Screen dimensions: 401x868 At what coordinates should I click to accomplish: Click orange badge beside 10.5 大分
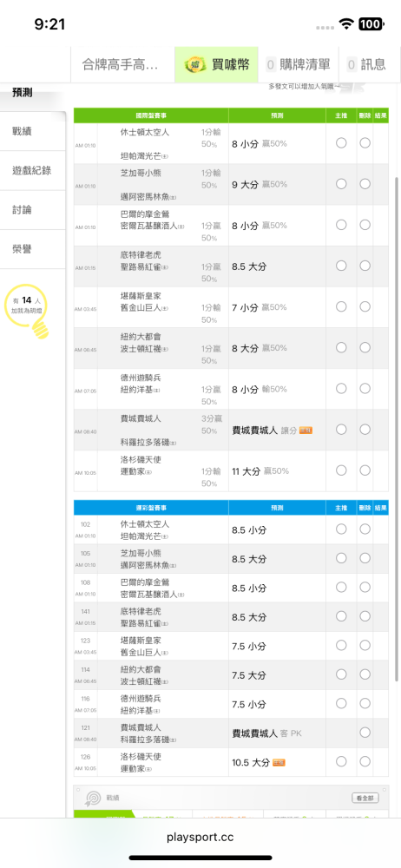[x=279, y=763]
